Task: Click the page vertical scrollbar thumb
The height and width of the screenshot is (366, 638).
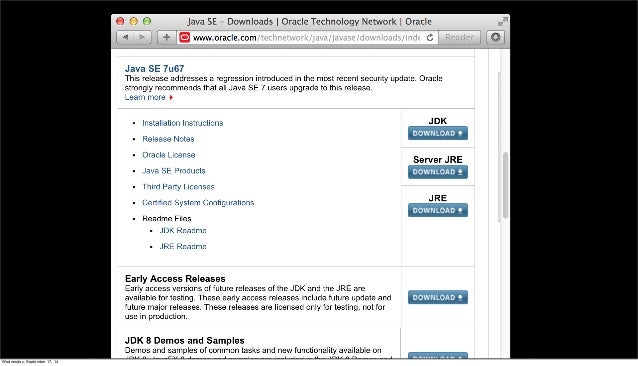Action: click(x=505, y=185)
